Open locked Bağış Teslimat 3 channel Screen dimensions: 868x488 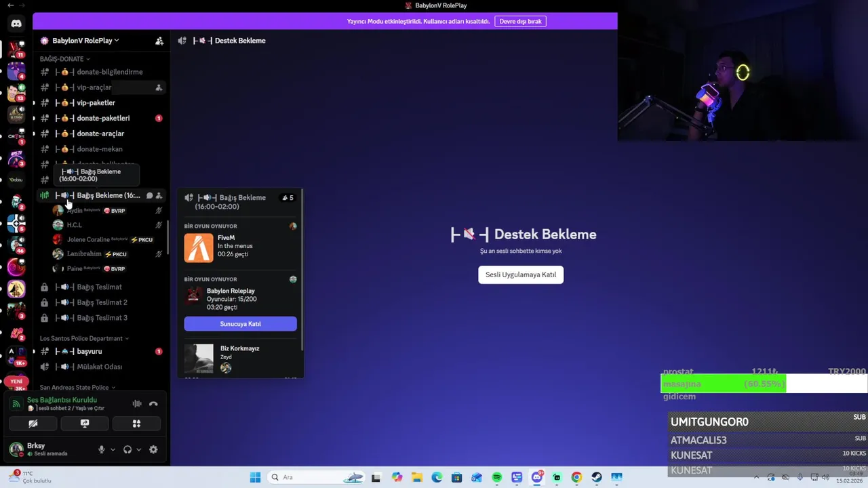coord(100,318)
